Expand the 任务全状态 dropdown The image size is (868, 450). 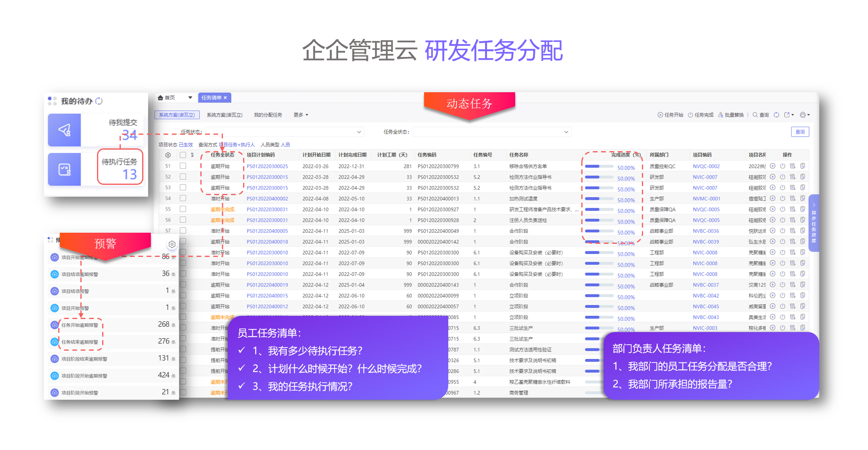pyautogui.click(x=491, y=132)
